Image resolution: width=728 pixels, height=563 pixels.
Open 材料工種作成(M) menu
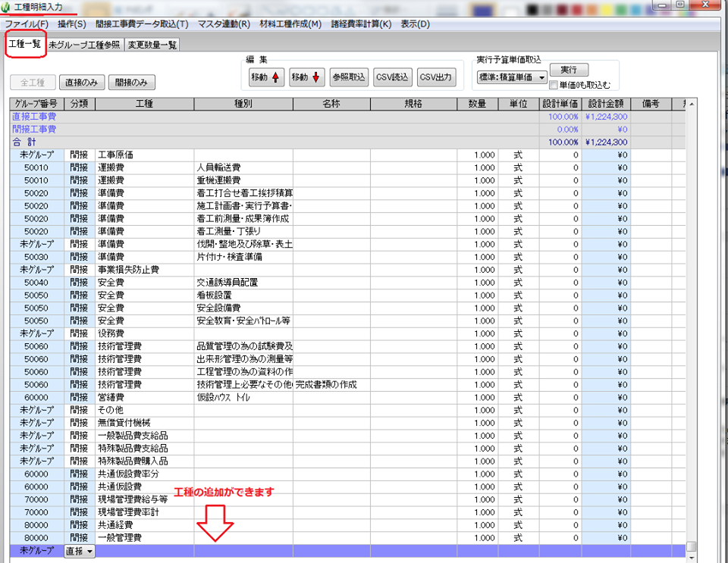pyautogui.click(x=290, y=24)
